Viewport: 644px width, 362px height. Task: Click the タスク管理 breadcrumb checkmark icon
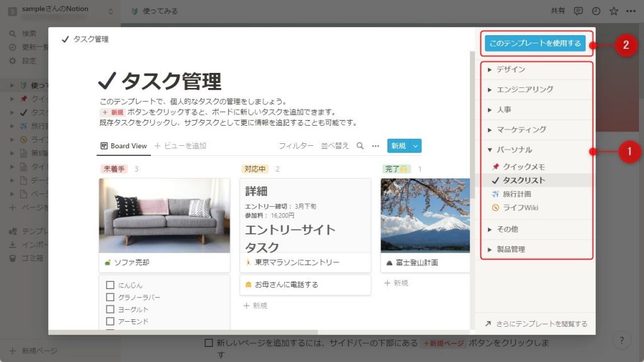[x=65, y=40]
